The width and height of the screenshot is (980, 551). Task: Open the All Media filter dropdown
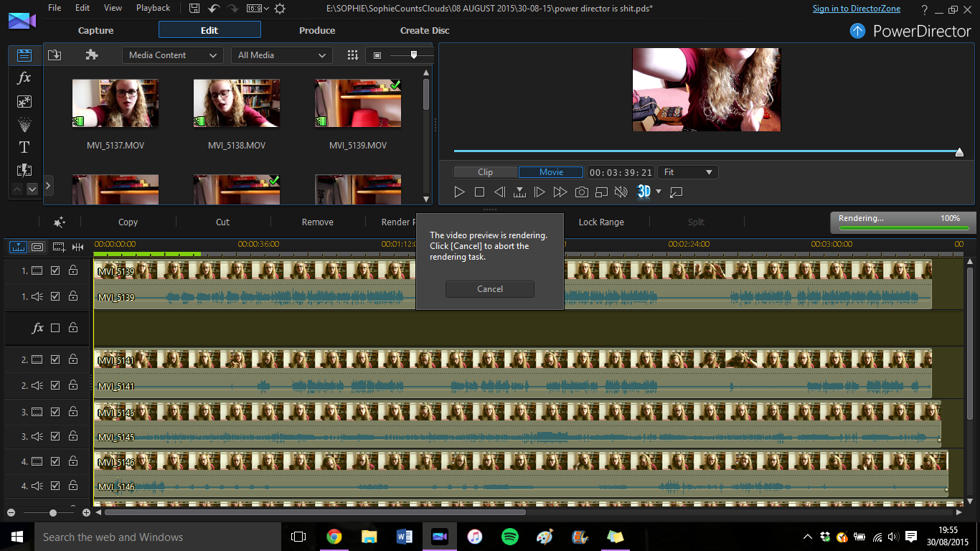point(281,55)
